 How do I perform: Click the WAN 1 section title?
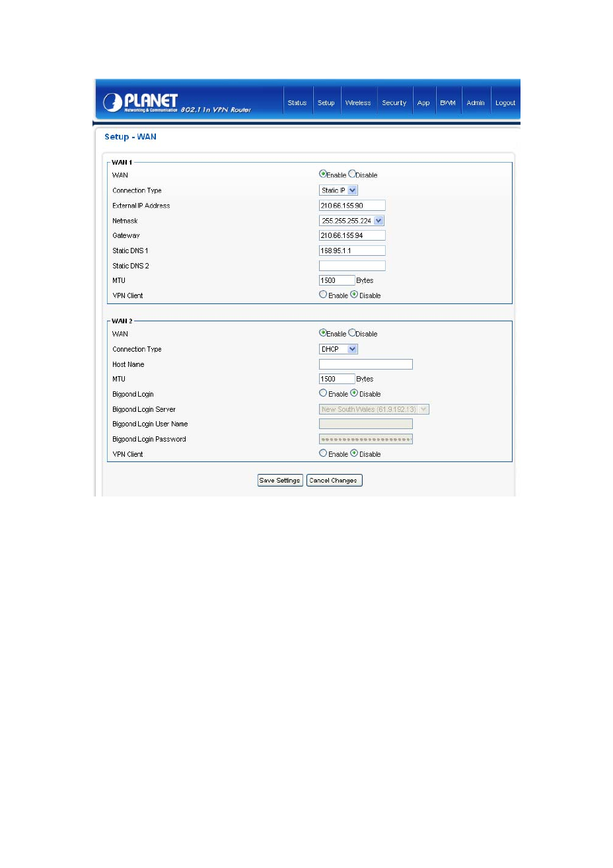coord(122,162)
